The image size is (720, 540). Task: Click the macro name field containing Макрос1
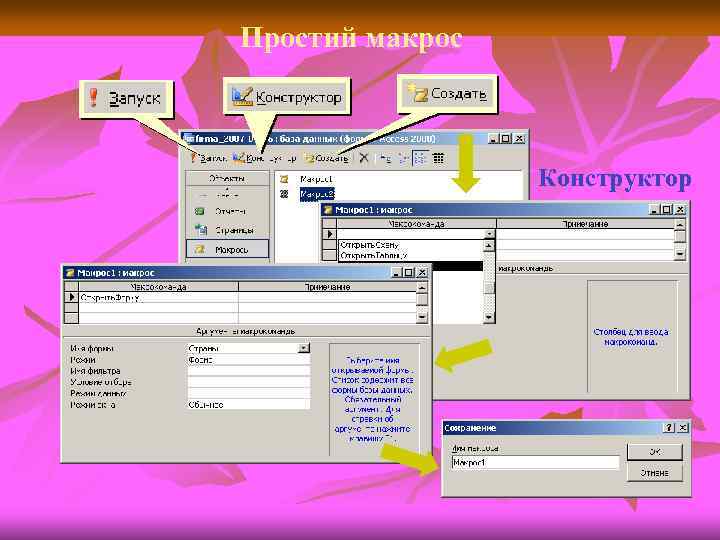535,463
